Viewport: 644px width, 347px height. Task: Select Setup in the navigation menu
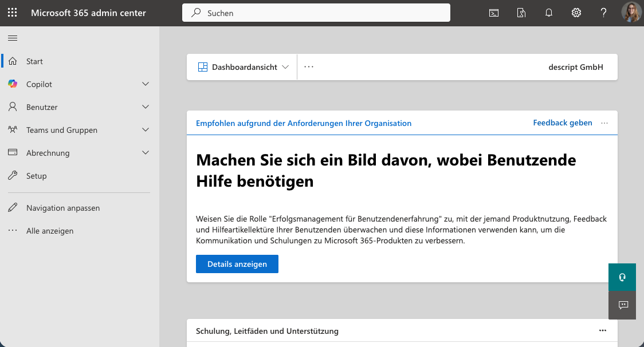[36, 175]
